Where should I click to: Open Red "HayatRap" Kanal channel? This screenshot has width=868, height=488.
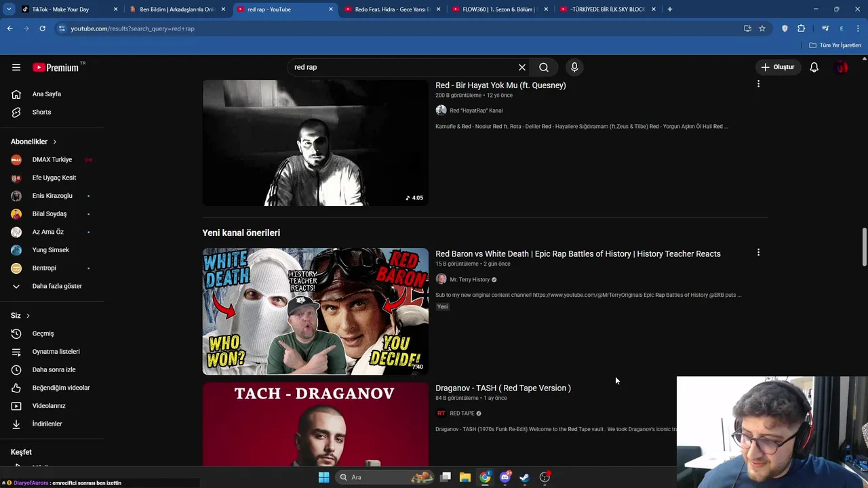tap(476, 110)
